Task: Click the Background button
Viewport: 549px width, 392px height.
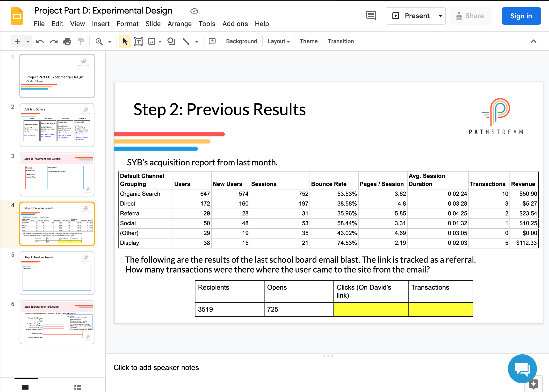Action: point(242,41)
